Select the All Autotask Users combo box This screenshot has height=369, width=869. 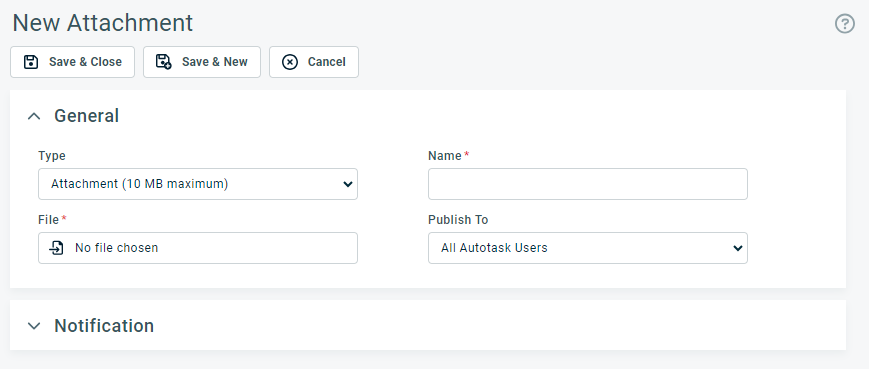click(588, 248)
